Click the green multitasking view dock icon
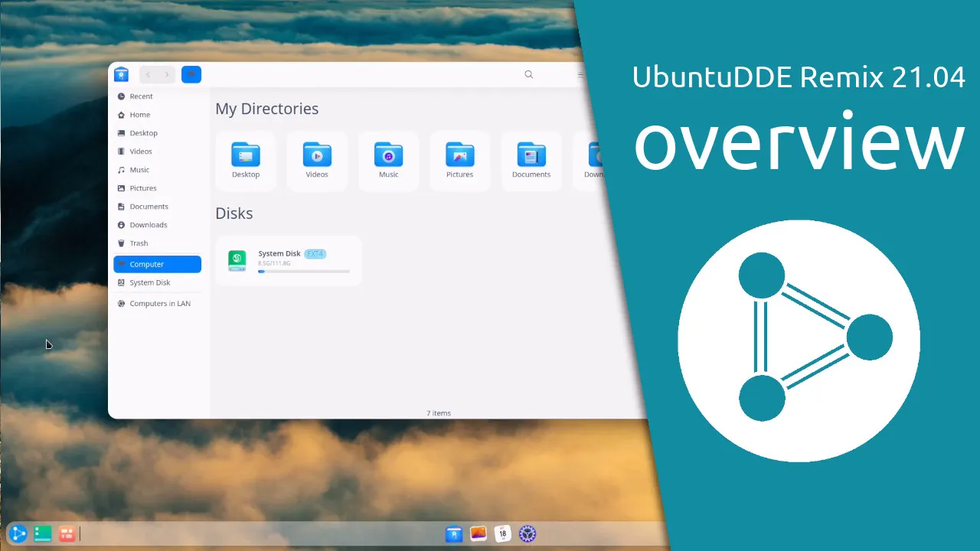 point(43,534)
